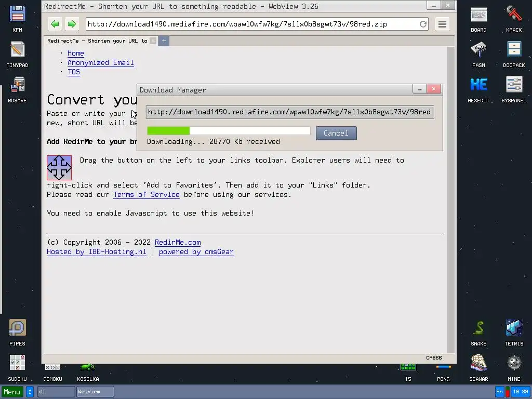Open the TOS link
The image size is (532, 399).
click(74, 72)
